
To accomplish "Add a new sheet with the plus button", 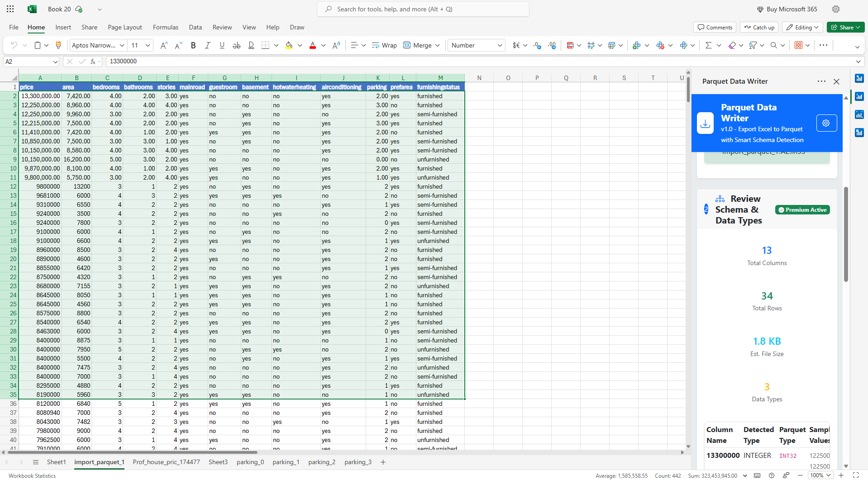I will click(x=383, y=462).
